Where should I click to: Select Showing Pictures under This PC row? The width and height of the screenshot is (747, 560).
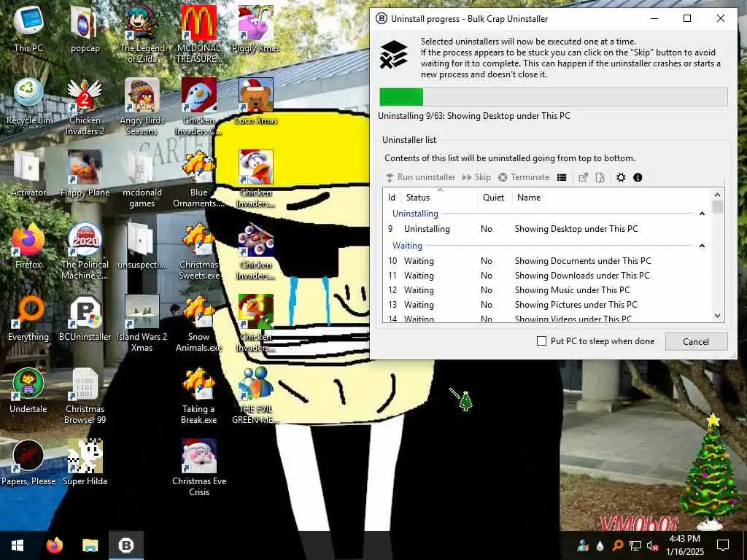[547, 305]
